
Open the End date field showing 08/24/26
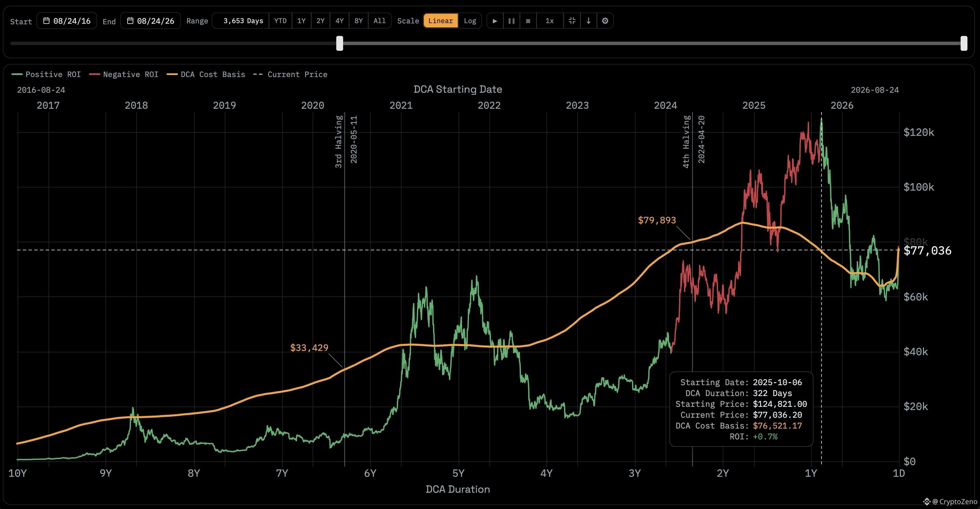151,21
